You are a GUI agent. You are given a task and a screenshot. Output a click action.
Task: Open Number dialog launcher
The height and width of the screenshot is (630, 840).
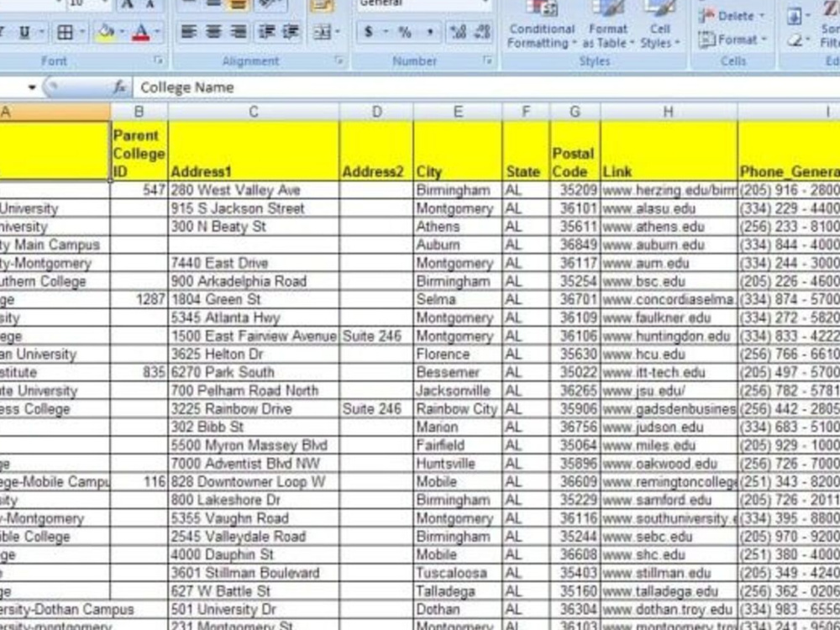point(487,60)
